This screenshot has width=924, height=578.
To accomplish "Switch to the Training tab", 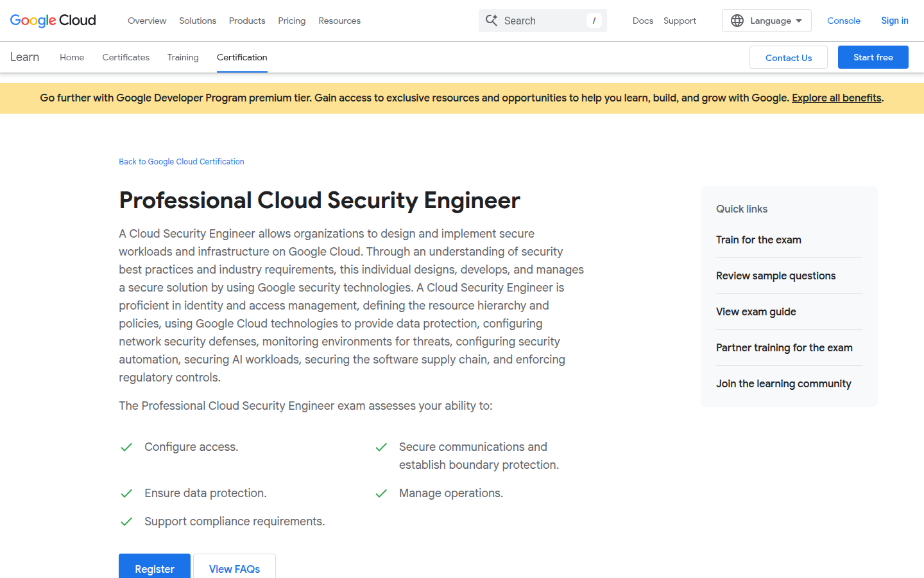I will pyautogui.click(x=183, y=57).
